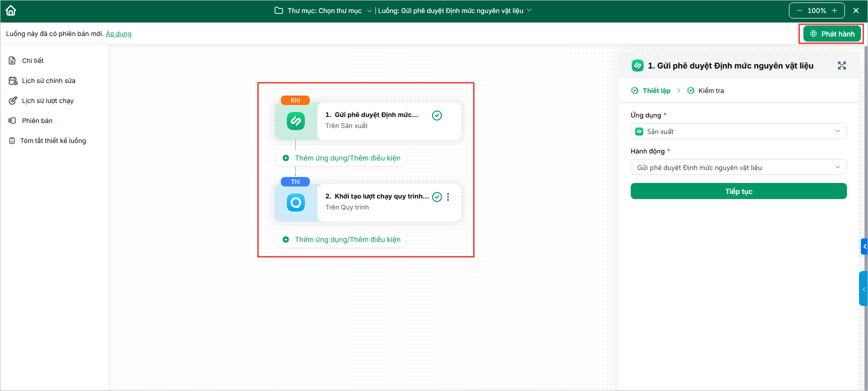Switch to the Thiết lập tab
Screen dimensions: 868x391
click(651, 90)
